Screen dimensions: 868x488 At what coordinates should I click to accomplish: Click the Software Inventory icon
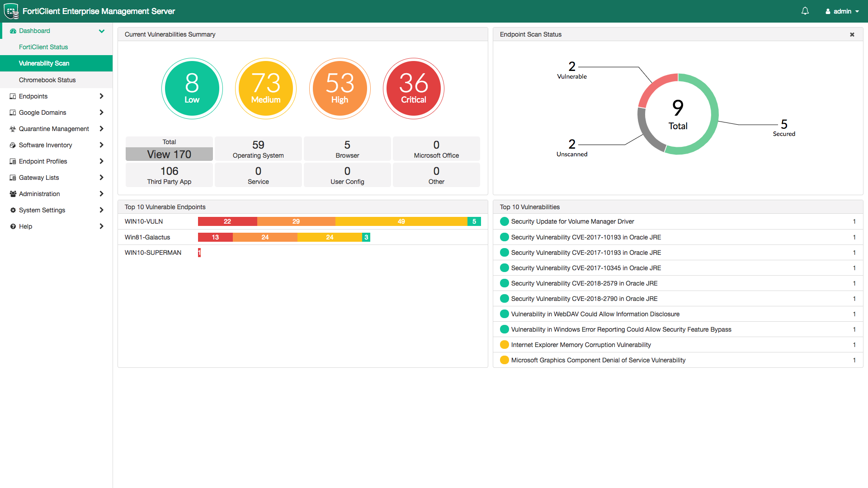coord(12,145)
